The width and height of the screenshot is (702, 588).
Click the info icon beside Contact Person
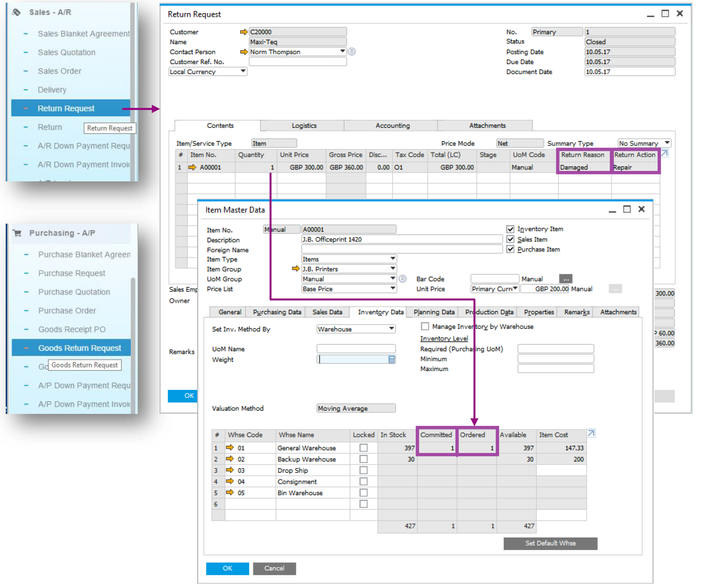pyautogui.click(x=352, y=51)
